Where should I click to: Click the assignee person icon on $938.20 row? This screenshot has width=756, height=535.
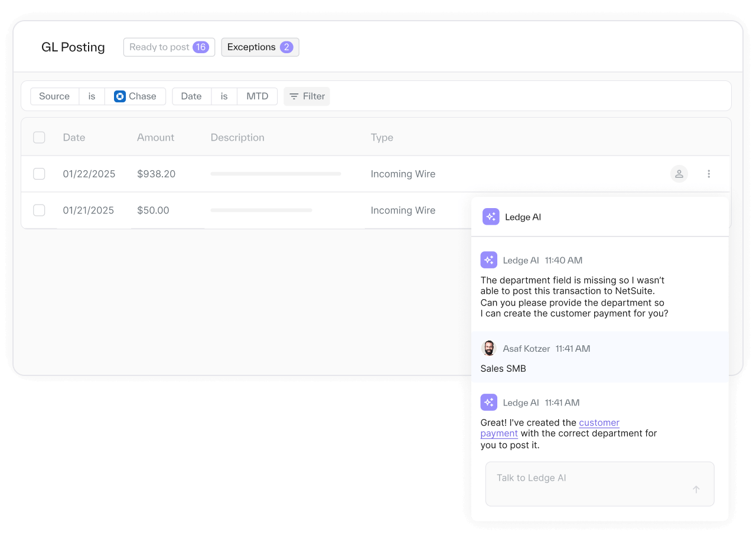coord(679,174)
